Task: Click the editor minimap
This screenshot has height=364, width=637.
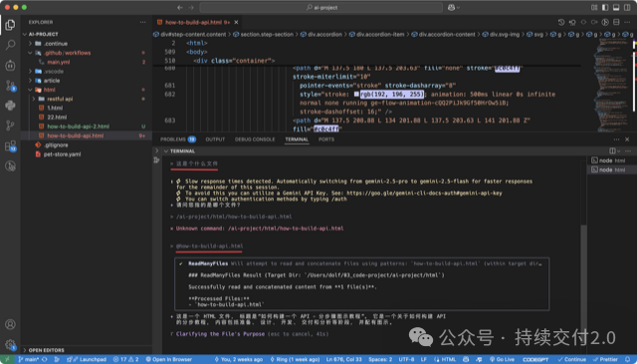Action: (x=611, y=85)
